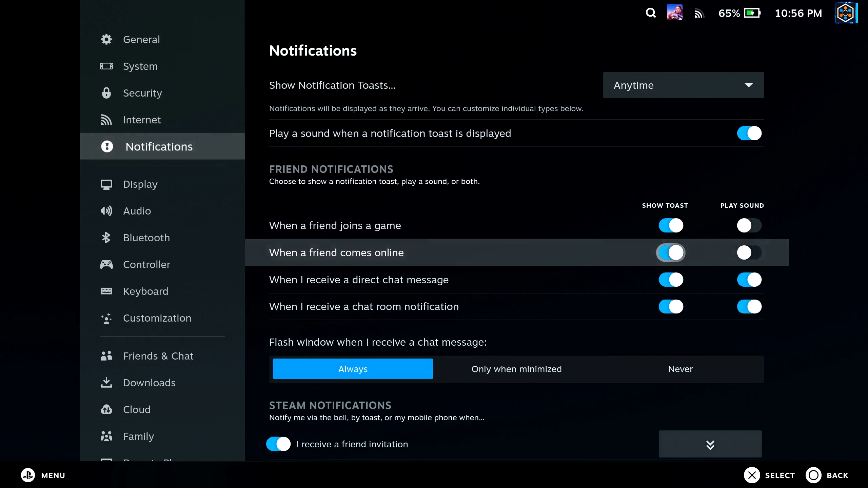
Task: Open the Cloud settings section
Action: 136,409
